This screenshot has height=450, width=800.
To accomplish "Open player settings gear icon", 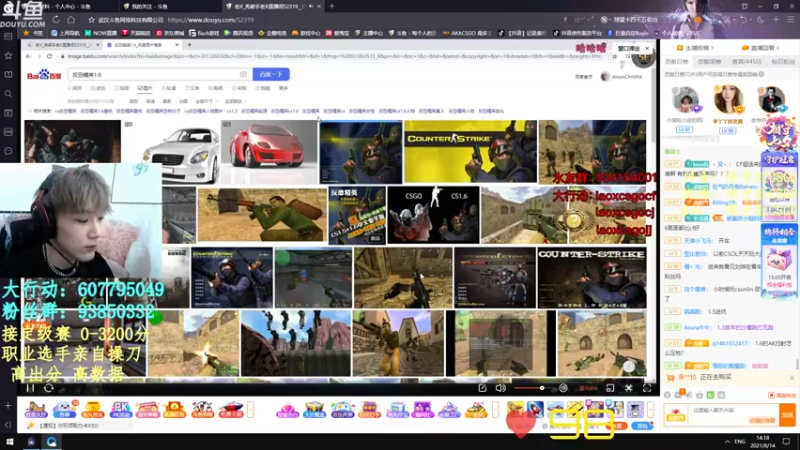I will [x=629, y=388].
